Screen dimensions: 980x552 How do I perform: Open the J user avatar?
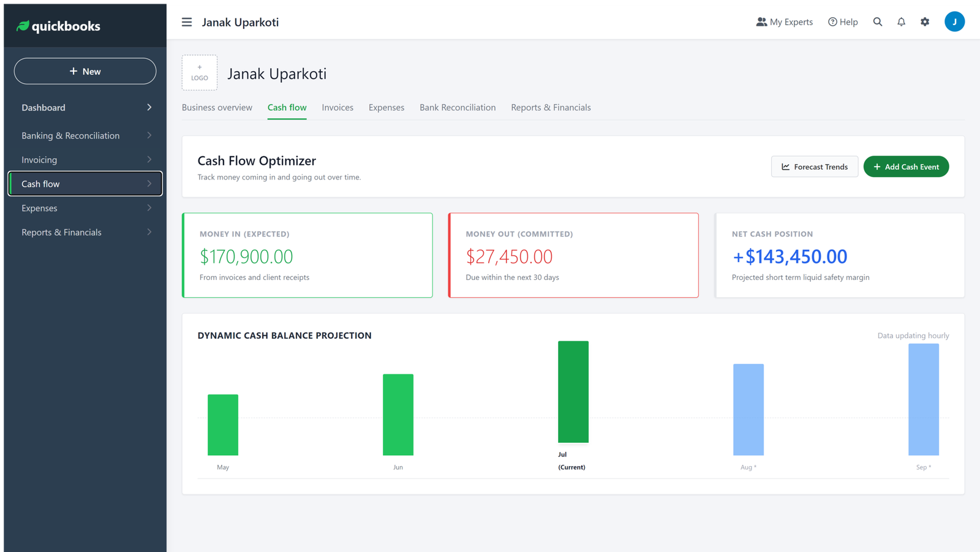click(x=954, y=21)
